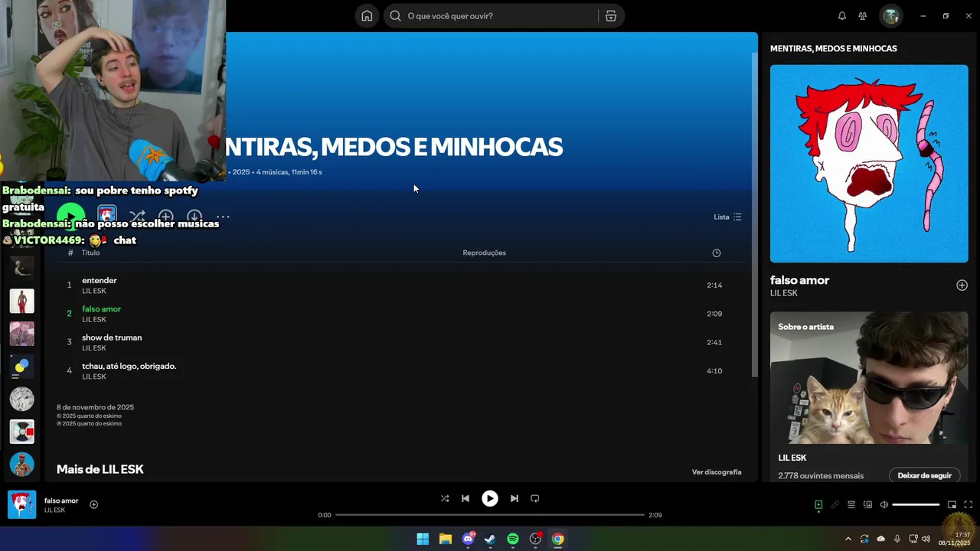Skip to the next track
This screenshot has width=980, height=551.
pos(514,498)
